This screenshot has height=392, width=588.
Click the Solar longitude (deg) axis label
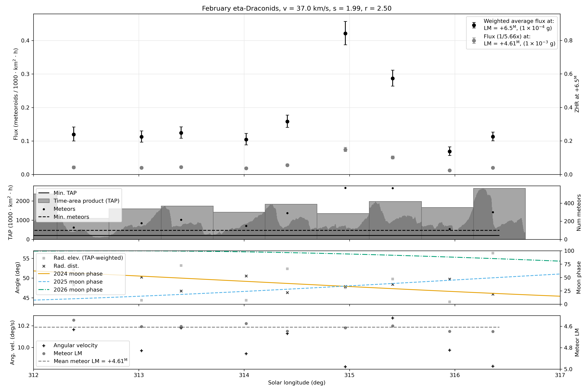click(x=296, y=383)
